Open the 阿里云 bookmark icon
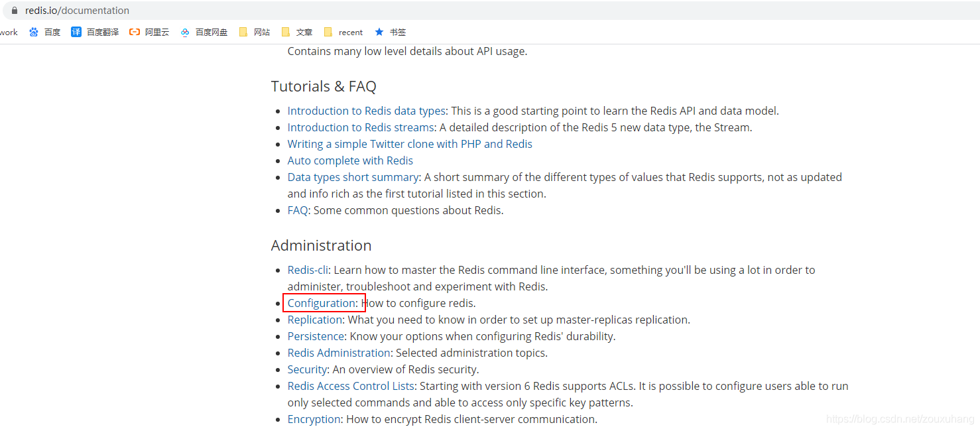Viewport: 980px width, 431px height. [x=134, y=31]
